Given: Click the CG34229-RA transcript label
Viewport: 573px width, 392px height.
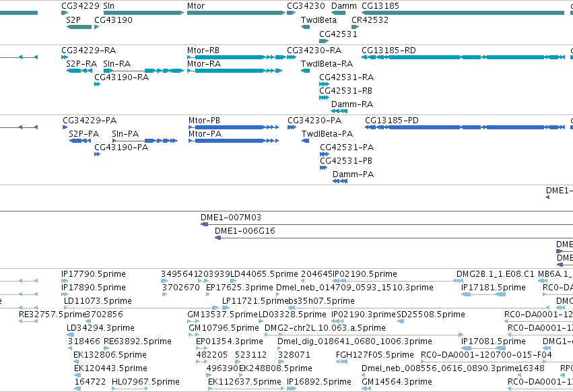Looking at the screenshot, I should pos(88,51).
